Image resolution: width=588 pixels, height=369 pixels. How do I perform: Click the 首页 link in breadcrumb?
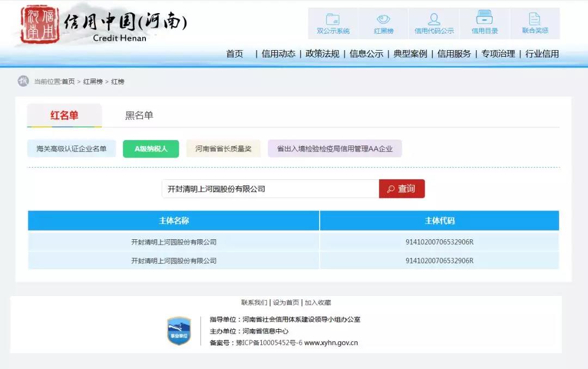(69, 82)
